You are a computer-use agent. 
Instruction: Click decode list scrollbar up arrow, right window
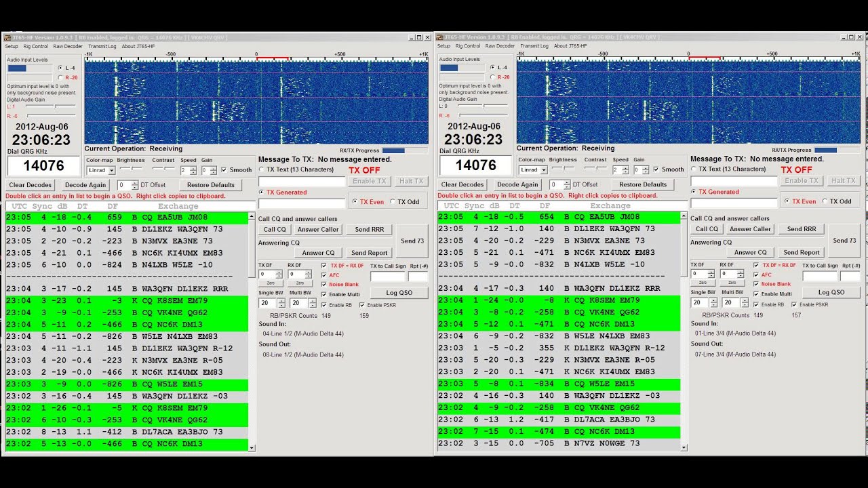[x=685, y=216]
